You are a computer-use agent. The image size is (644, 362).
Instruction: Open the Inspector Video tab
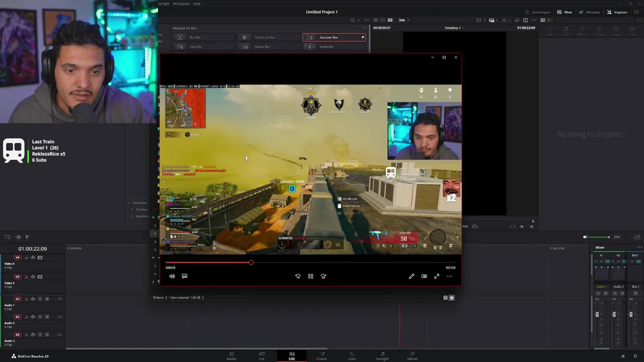click(550, 31)
